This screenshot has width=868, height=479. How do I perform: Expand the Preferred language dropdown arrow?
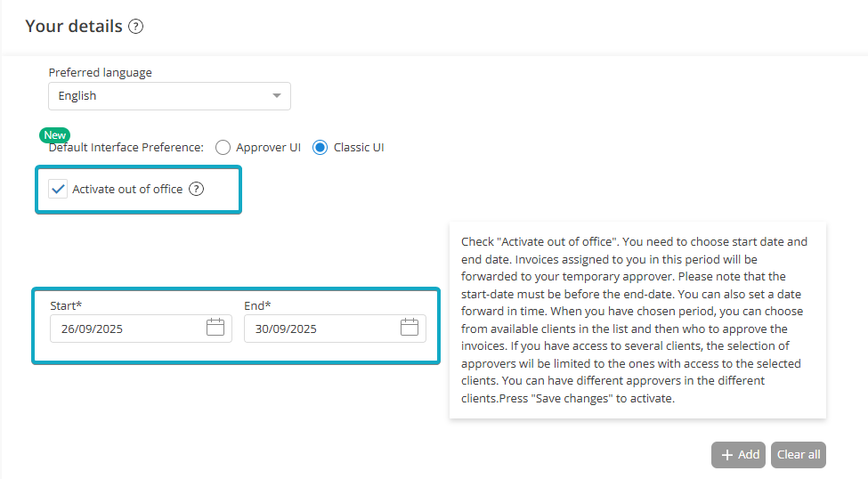[276, 96]
